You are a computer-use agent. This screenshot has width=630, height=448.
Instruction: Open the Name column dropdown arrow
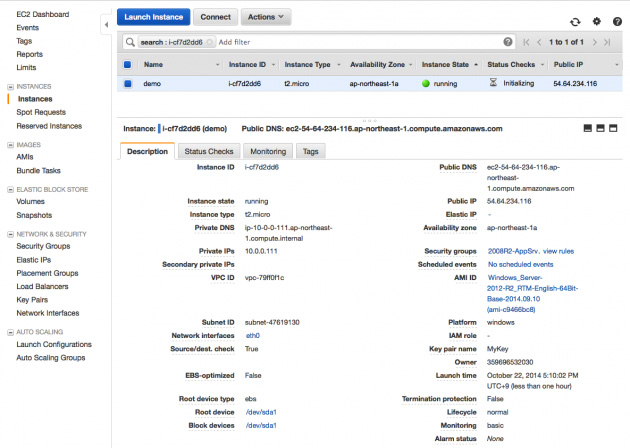pyautogui.click(x=217, y=65)
